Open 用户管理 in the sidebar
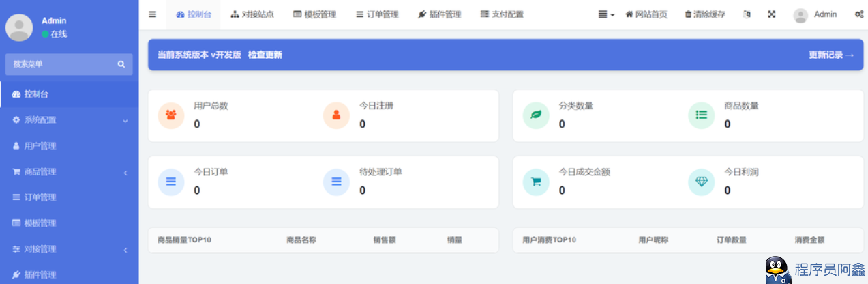This screenshot has height=284, width=868. click(70, 146)
